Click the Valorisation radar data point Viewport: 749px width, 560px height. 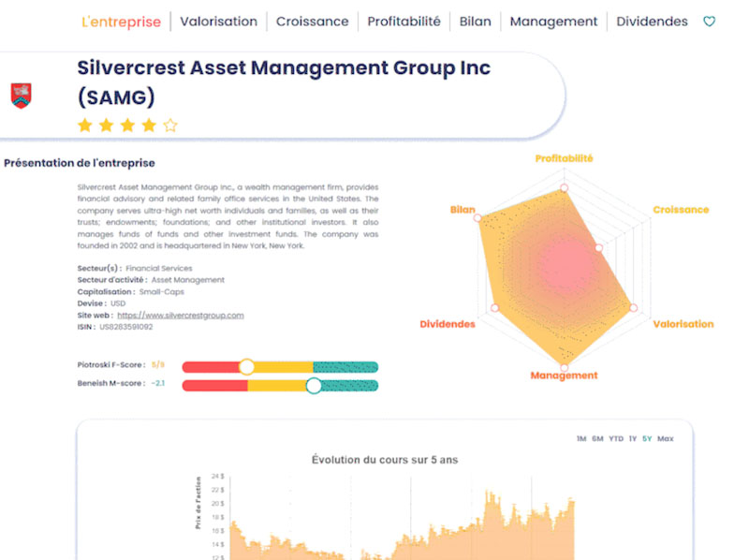[x=634, y=308]
